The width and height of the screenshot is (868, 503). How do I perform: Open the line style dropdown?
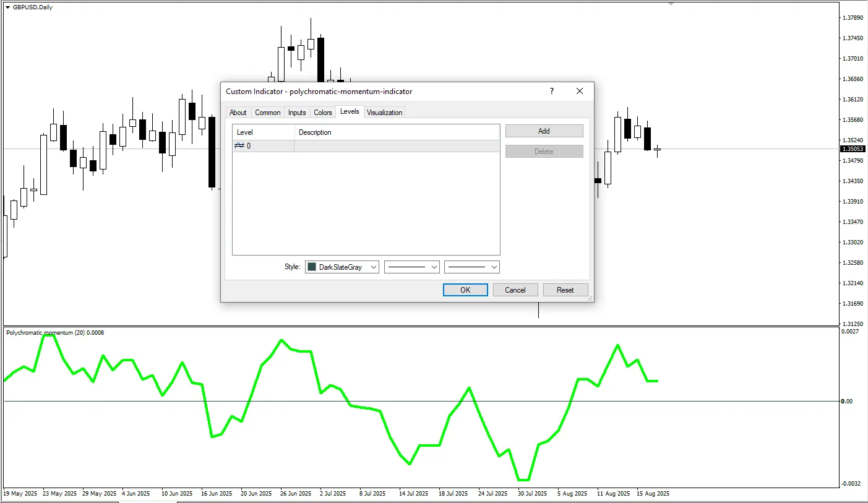pyautogui.click(x=411, y=267)
